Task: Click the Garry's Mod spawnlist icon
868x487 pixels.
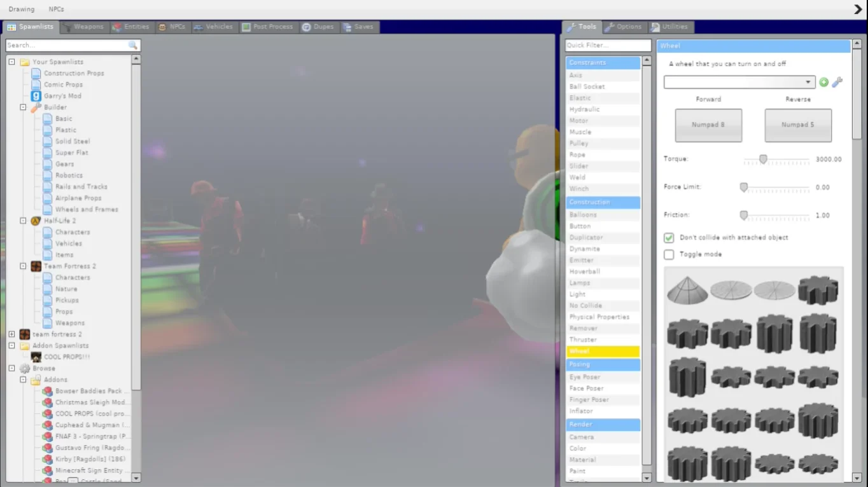Action: (36, 96)
